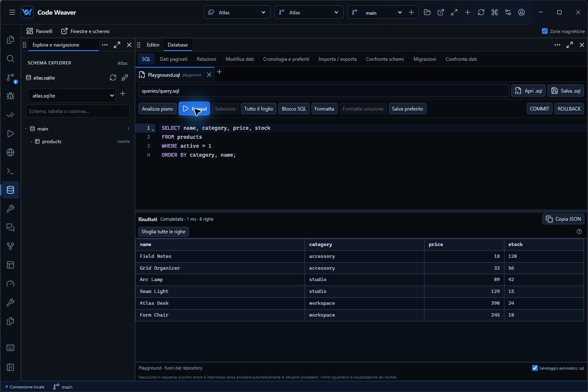Open the search view in the activity sidebar

(11, 59)
